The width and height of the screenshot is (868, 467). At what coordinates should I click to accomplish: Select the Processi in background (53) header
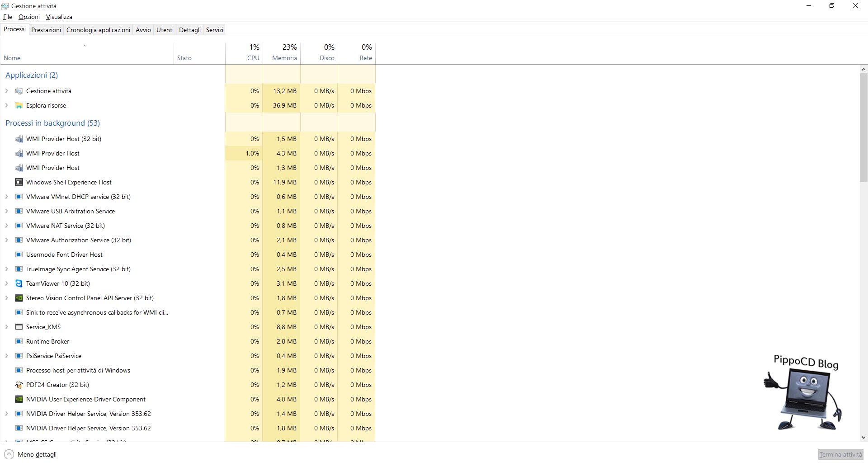52,123
